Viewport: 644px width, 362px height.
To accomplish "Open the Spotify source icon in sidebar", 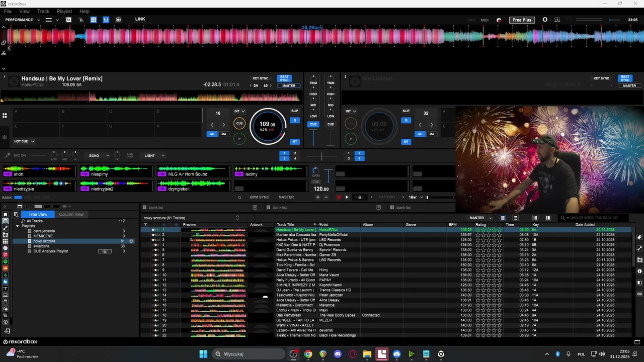I will (x=6, y=261).
